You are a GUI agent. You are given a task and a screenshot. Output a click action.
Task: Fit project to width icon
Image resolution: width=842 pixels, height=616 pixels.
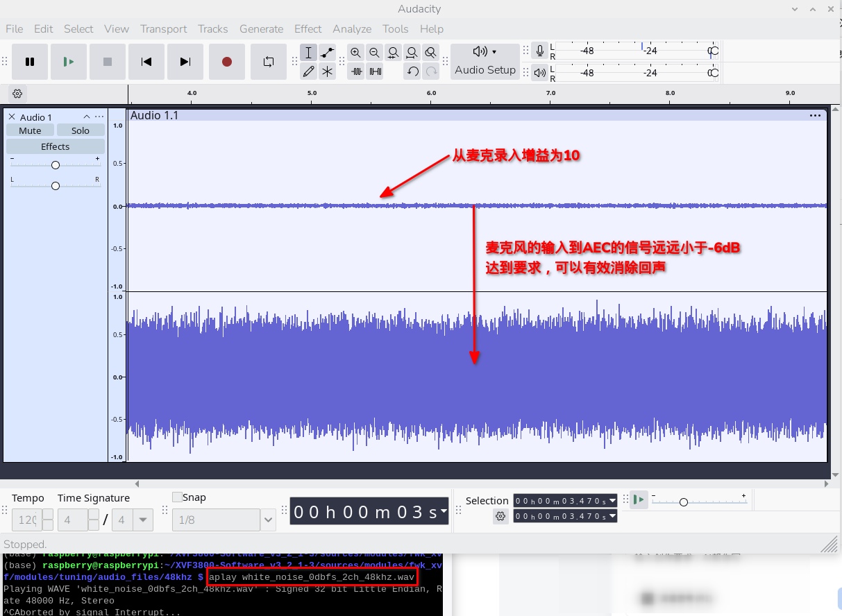click(x=412, y=53)
